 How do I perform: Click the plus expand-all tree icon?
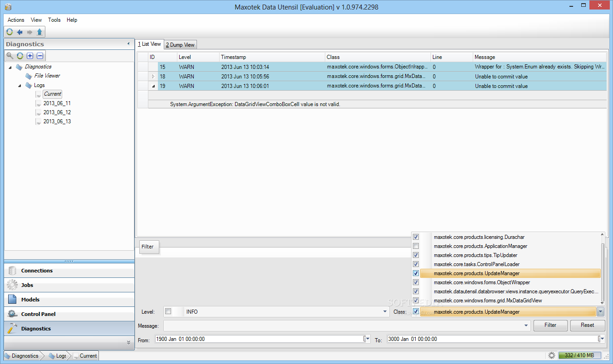[30, 56]
